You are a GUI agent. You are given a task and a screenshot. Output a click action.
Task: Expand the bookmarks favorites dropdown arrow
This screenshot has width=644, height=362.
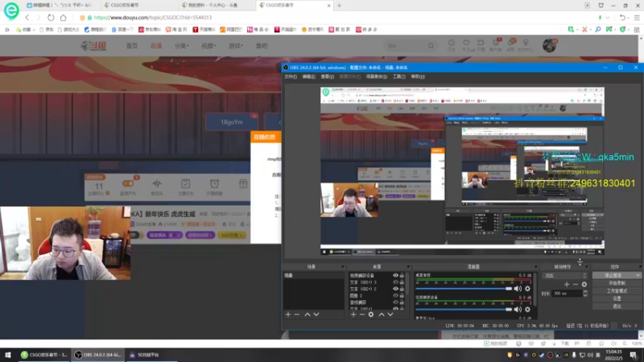click(34, 30)
